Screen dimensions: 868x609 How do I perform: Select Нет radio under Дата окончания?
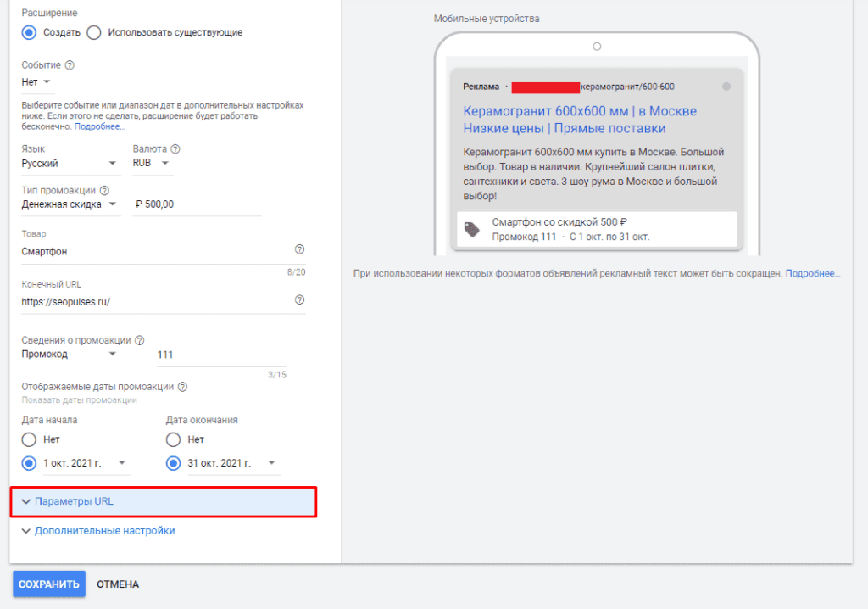pos(173,440)
